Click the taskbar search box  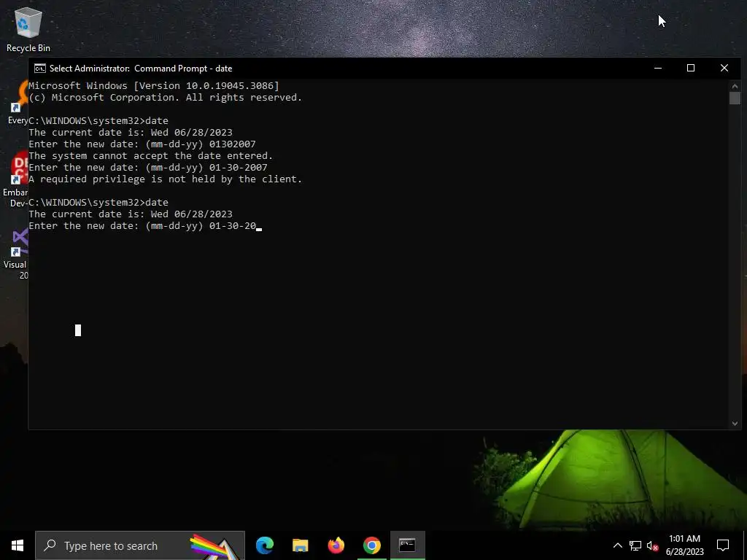pos(139,545)
